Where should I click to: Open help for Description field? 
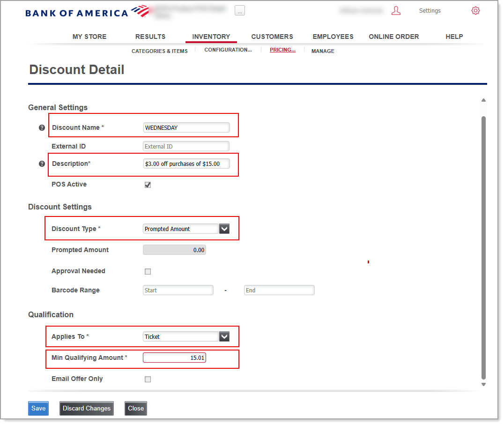[x=42, y=164]
